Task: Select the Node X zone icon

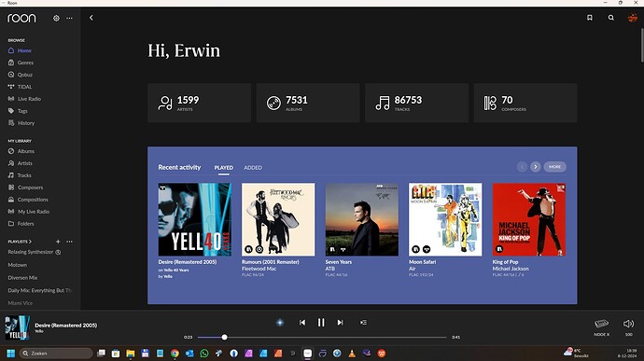Action: pos(601,324)
